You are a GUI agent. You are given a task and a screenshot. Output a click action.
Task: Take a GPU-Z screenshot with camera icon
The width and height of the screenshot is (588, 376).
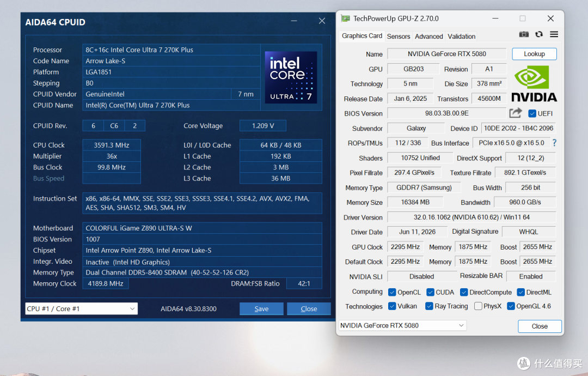tap(524, 34)
